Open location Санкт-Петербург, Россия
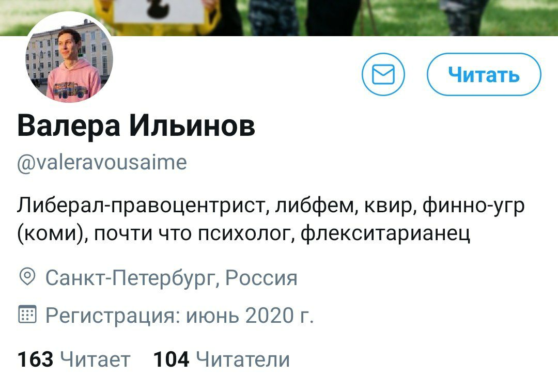The image size is (558, 392). [x=171, y=278]
